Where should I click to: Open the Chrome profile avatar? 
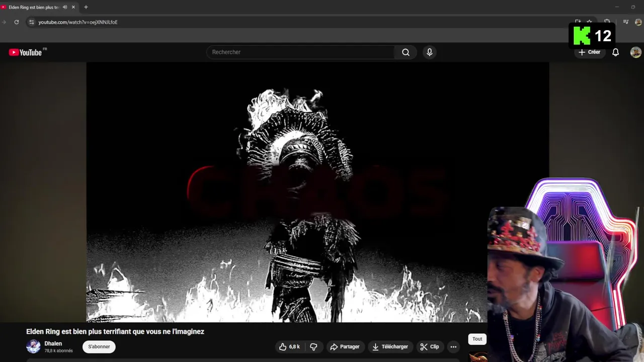(x=638, y=22)
